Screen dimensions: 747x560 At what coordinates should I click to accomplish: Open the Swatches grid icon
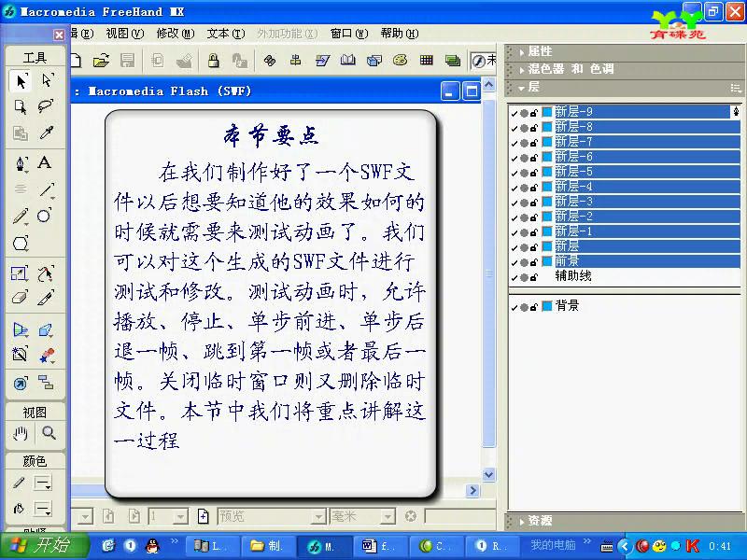(426, 61)
